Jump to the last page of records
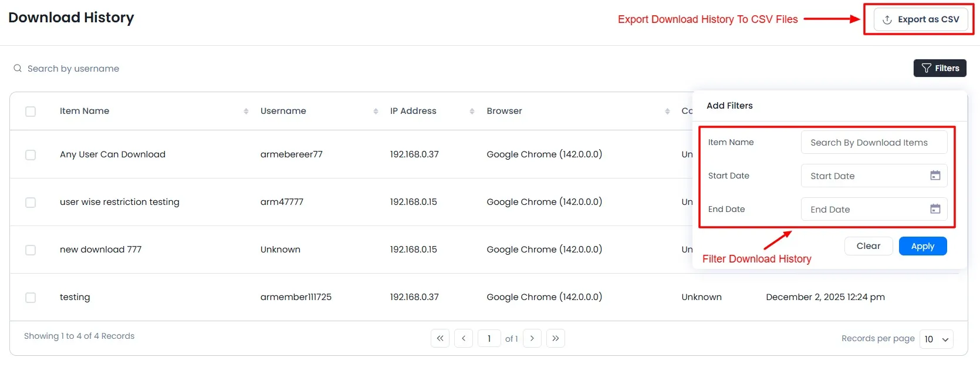Viewport: 980px width, 367px height. point(555,338)
